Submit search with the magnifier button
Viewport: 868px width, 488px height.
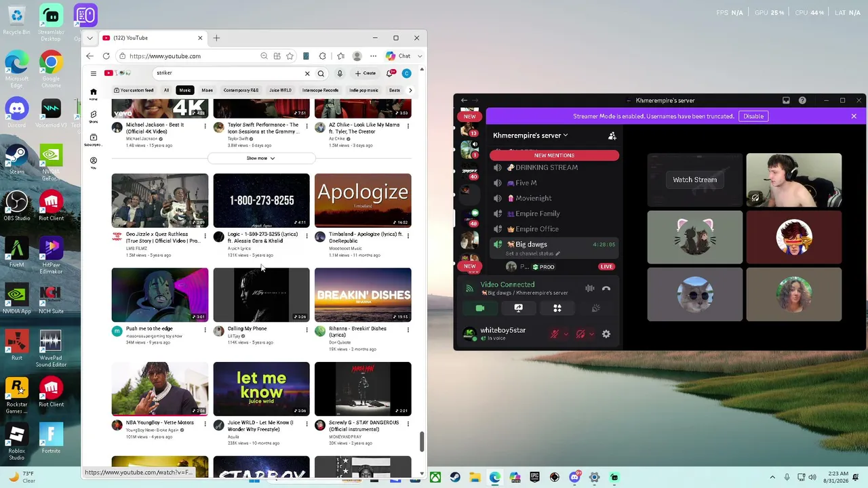[321, 73]
